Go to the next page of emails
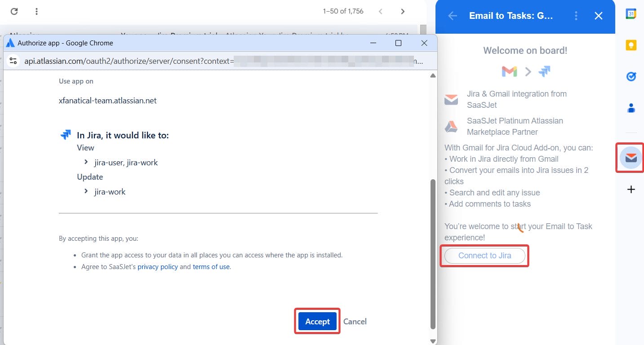 tap(402, 11)
